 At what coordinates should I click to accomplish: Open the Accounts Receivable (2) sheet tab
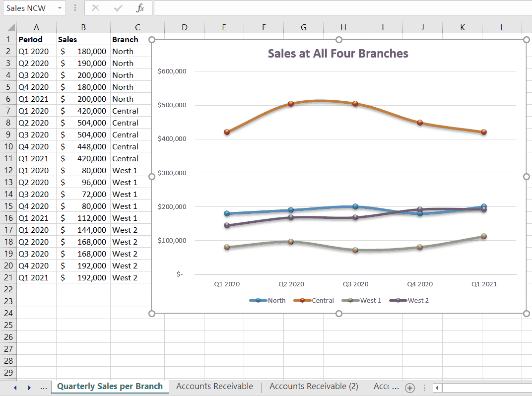[313, 386]
